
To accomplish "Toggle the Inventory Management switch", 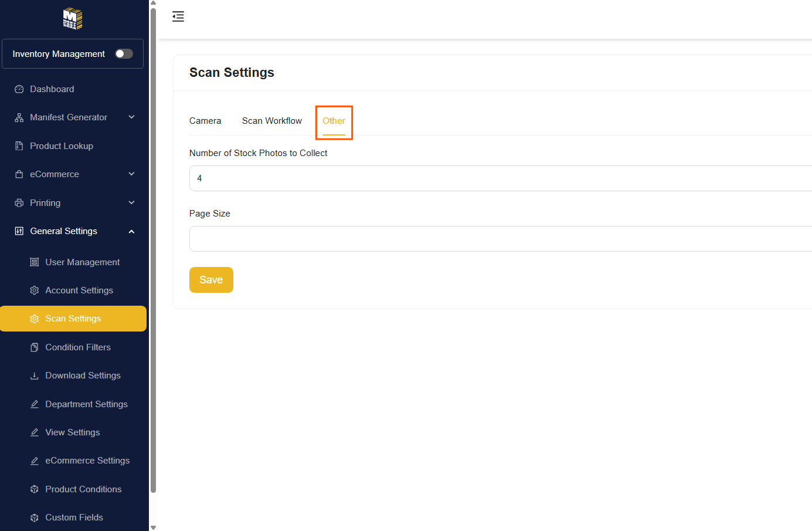I will point(124,54).
